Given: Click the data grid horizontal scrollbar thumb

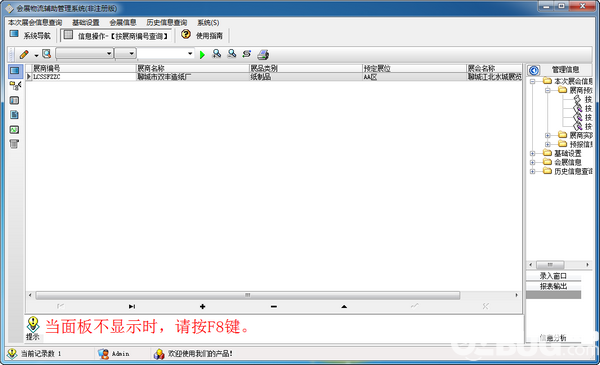Looking at the screenshot, I should point(248,295).
